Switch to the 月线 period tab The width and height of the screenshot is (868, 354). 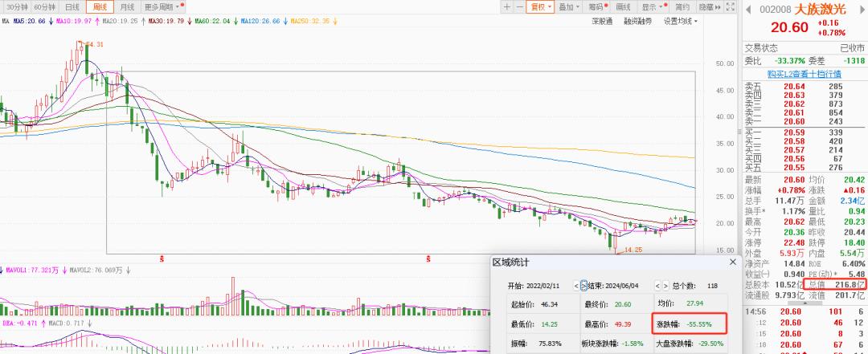tap(127, 6)
